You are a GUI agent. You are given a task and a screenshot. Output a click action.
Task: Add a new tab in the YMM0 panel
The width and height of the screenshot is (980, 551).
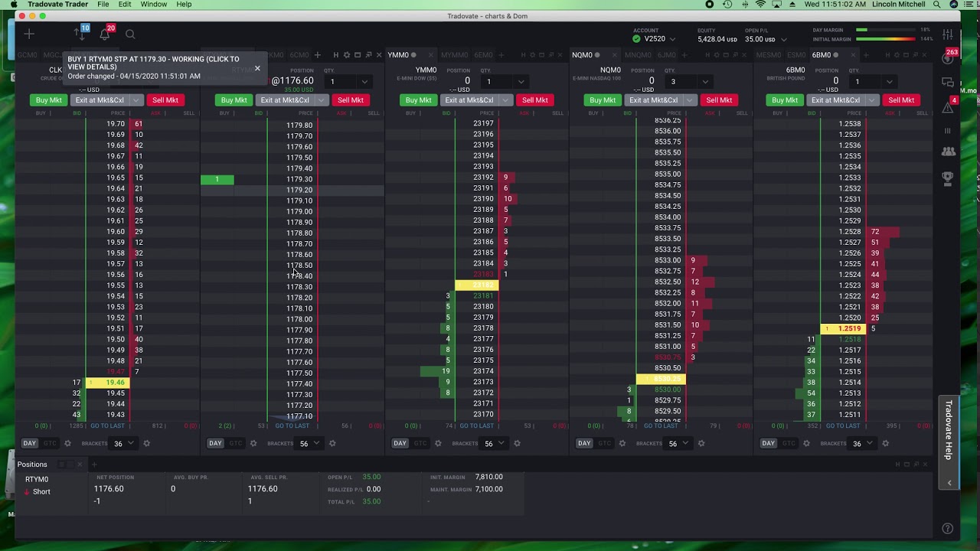(x=501, y=55)
